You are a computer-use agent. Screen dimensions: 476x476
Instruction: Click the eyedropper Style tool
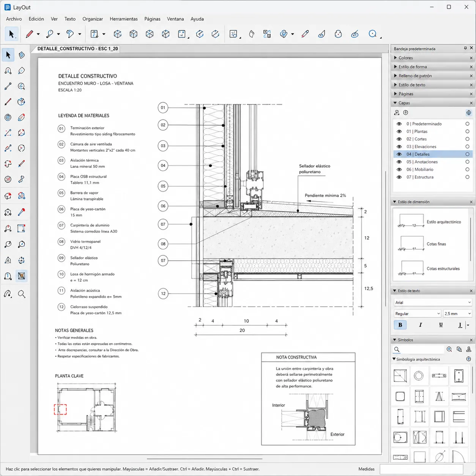click(x=305, y=34)
